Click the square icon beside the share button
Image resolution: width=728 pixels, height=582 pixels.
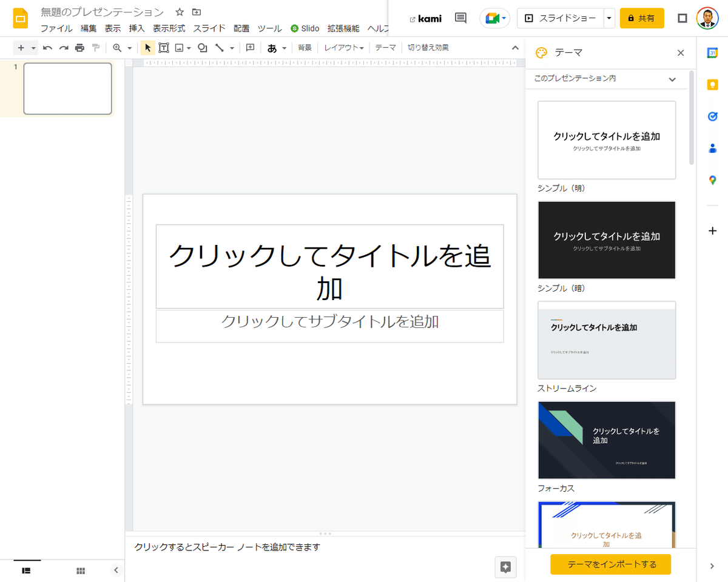[682, 18]
